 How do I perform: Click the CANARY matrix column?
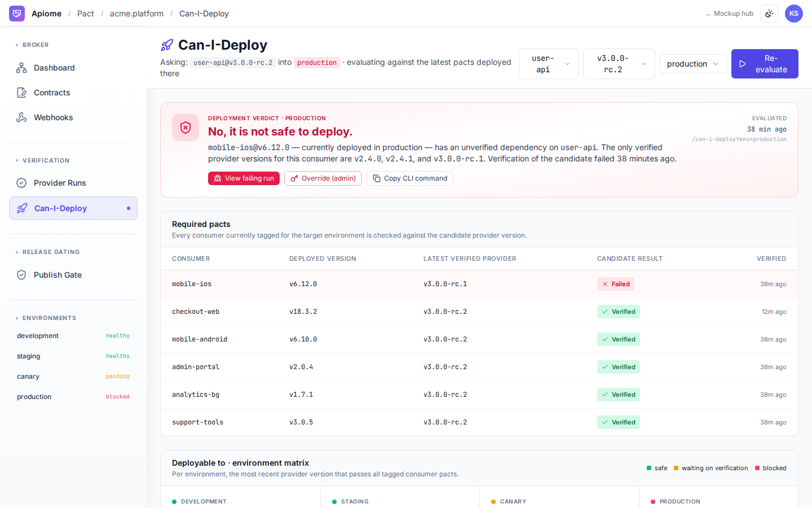(x=559, y=497)
